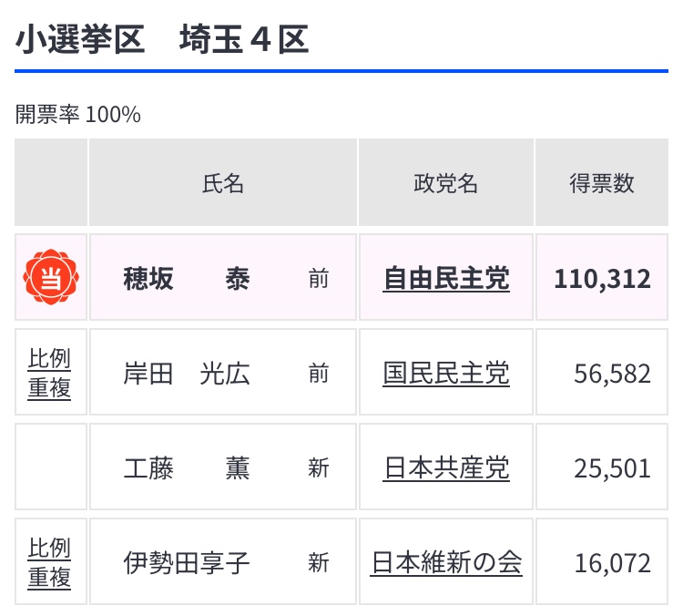Click the 政党名 column header
Viewport: 683px width, 616px height.
[x=446, y=183]
